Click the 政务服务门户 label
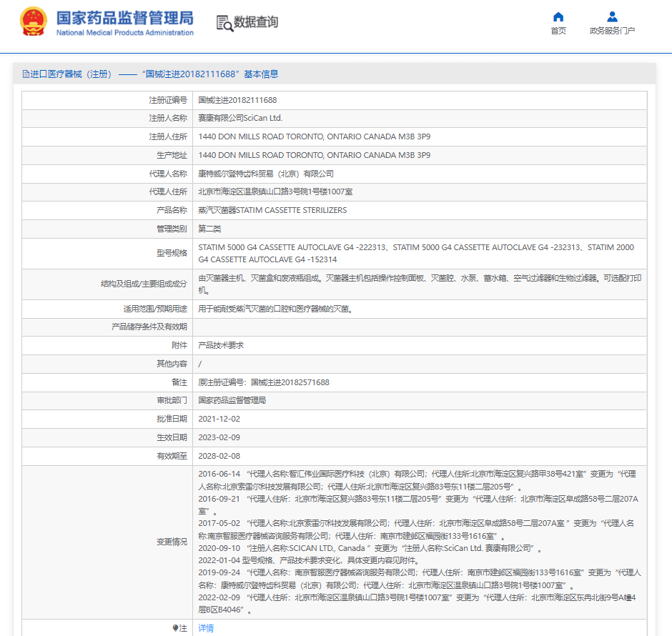672x636 pixels. pyautogui.click(x=612, y=31)
